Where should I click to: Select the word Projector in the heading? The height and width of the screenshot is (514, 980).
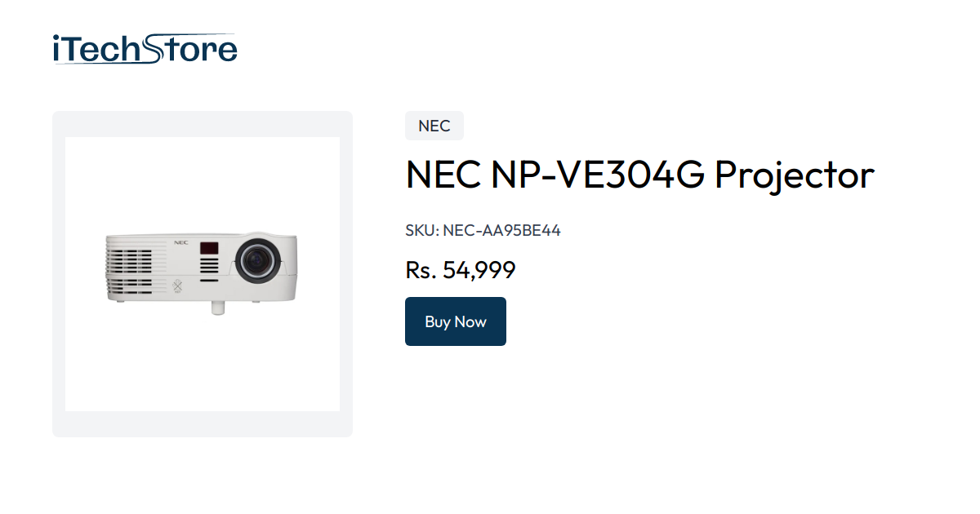pyautogui.click(x=798, y=175)
